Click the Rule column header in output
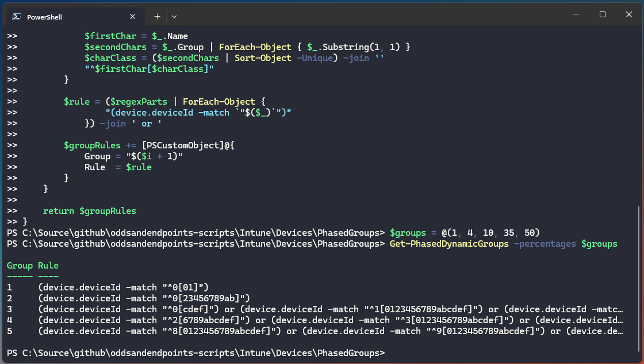Viewport: 644px width, 364px height. point(48,266)
